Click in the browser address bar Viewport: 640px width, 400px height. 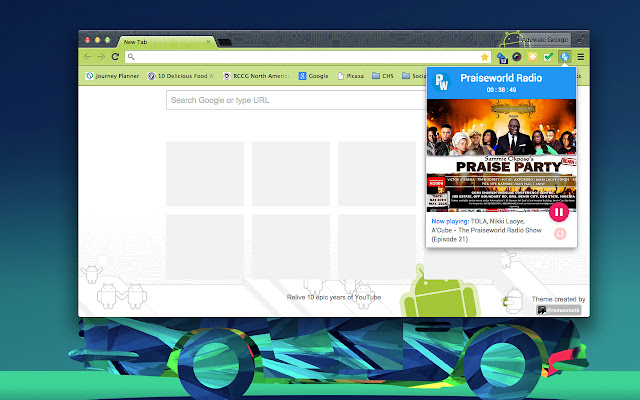(308, 57)
